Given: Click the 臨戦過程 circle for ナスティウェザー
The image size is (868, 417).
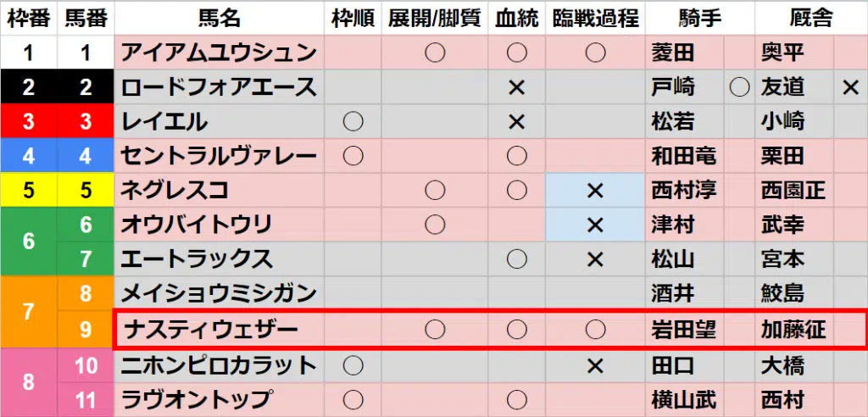Looking at the screenshot, I should click(595, 329).
